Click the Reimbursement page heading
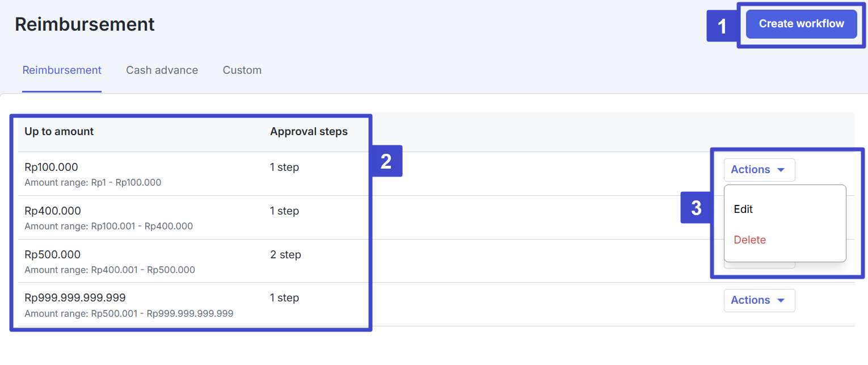 (x=85, y=24)
